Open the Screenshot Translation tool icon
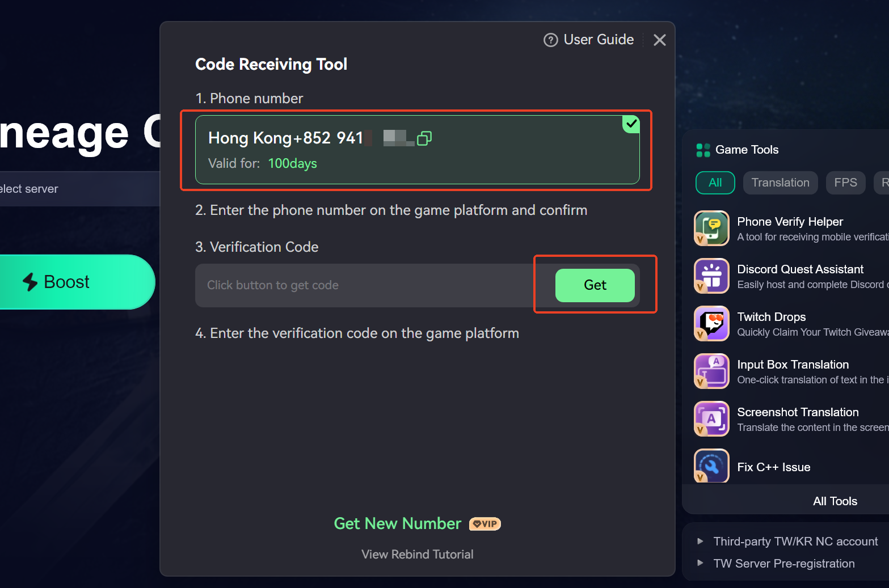889x588 pixels. coord(711,418)
